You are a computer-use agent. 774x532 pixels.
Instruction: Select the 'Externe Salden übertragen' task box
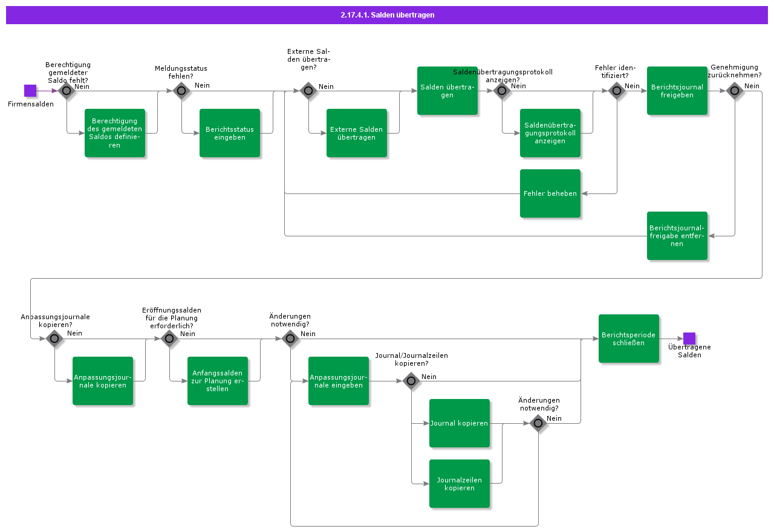pos(357,133)
